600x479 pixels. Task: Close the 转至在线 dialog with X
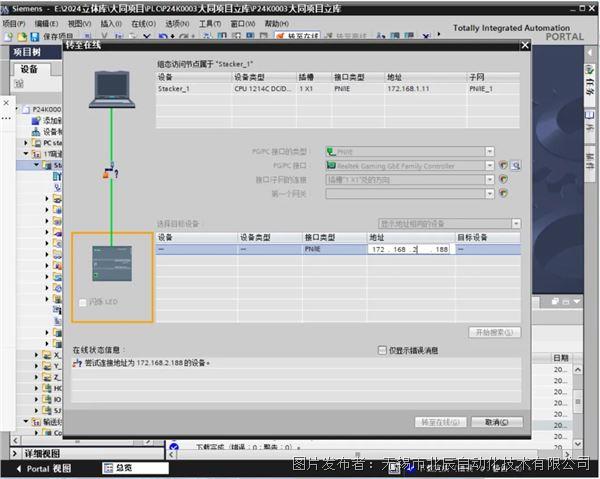click(525, 46)
